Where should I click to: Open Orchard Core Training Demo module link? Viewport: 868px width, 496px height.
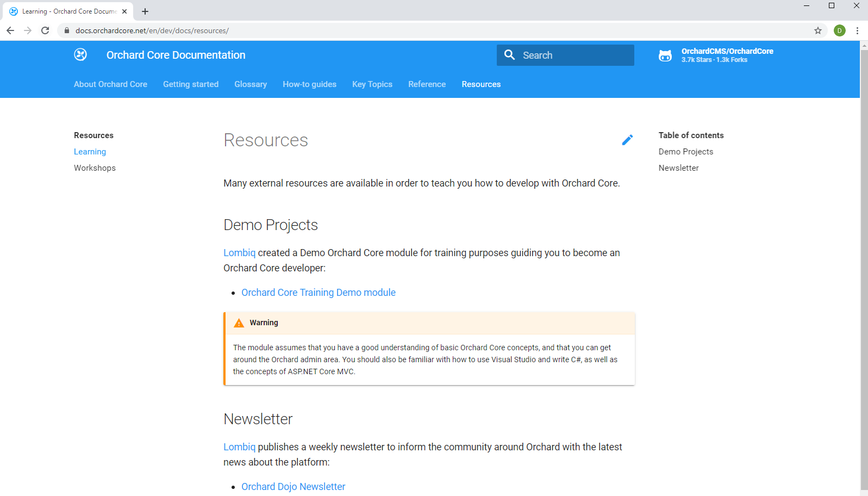coord(319,293)
